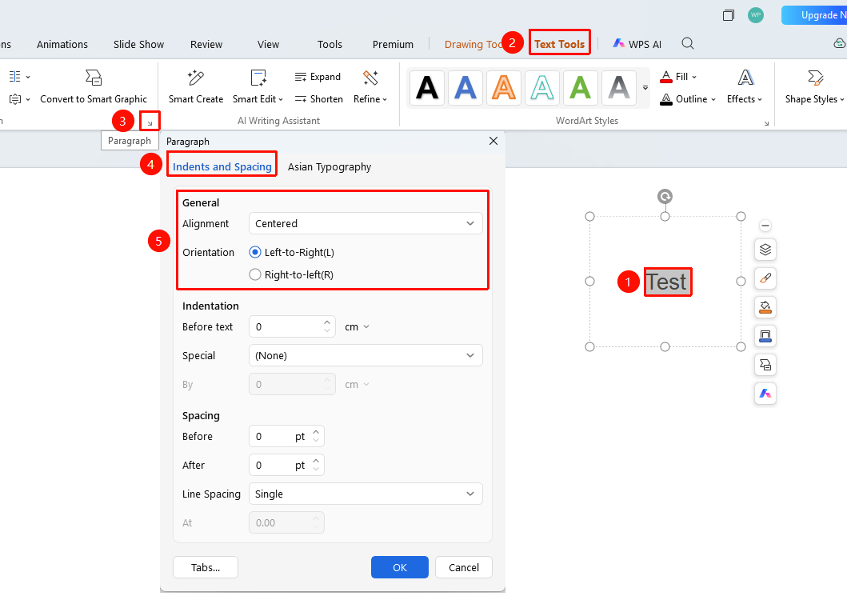Click the rotation handle above the text box

click(665, 196)
